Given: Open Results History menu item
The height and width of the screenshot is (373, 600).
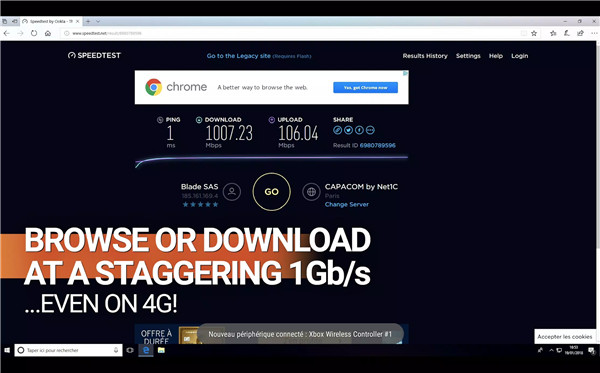Looking at the screenshot, I should point(425,56).
